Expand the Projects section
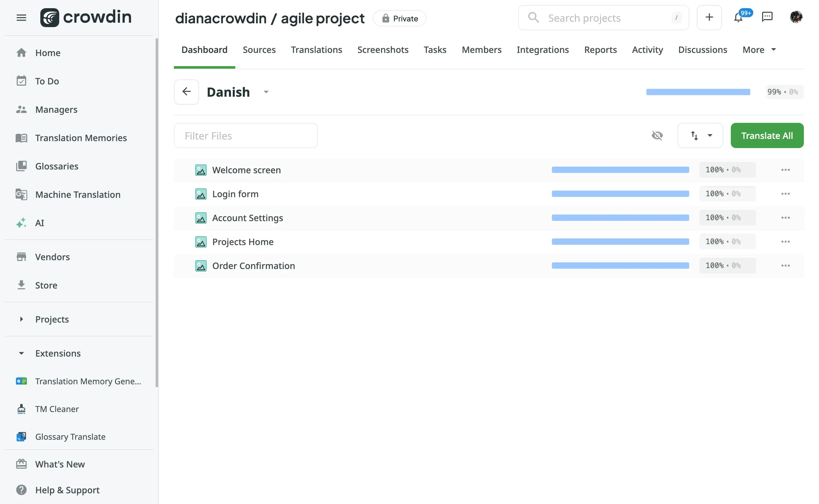819x504 pixels. (21, 319)
